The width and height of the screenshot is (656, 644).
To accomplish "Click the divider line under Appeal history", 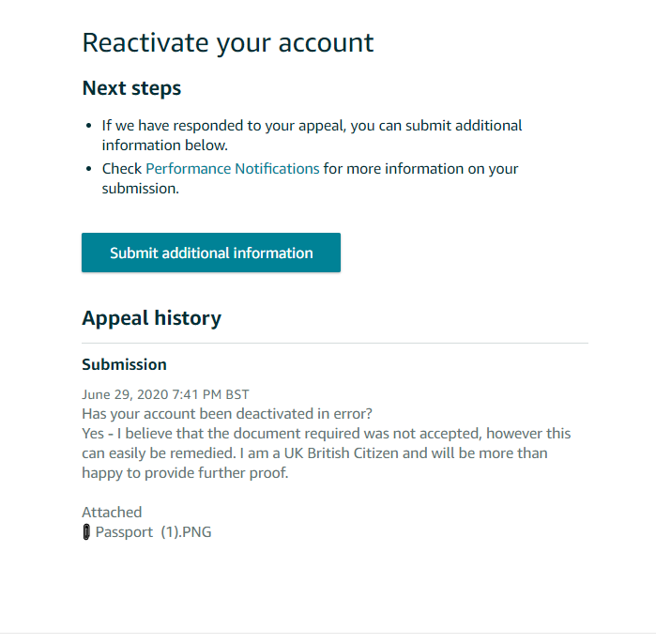I will coord(335,344).
